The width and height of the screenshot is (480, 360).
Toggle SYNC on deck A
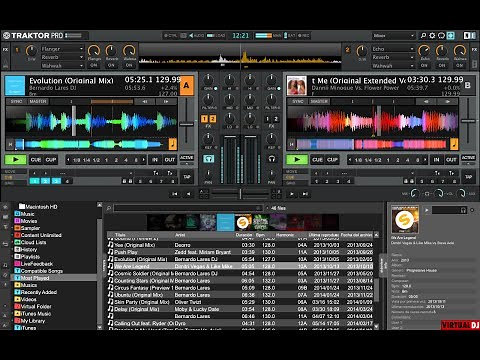coord(16,101)
